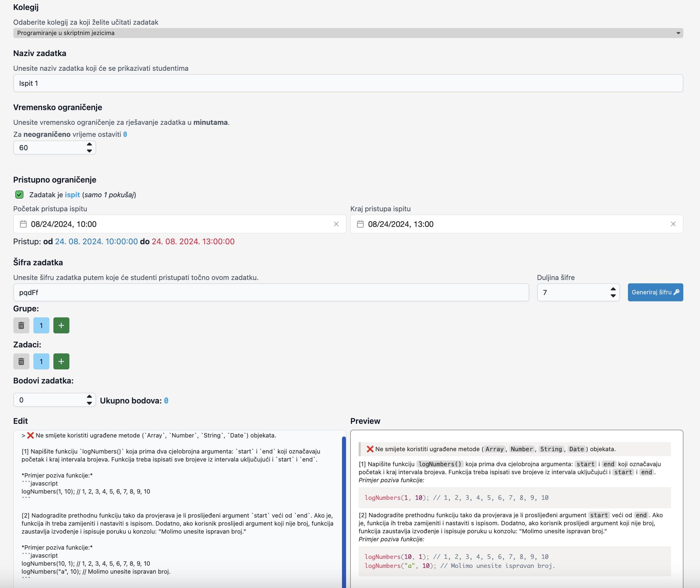Screen dimensions: 700x588
Task: Decrease Bodovi zadatka with the down arrow
Action: coord(89,403)
